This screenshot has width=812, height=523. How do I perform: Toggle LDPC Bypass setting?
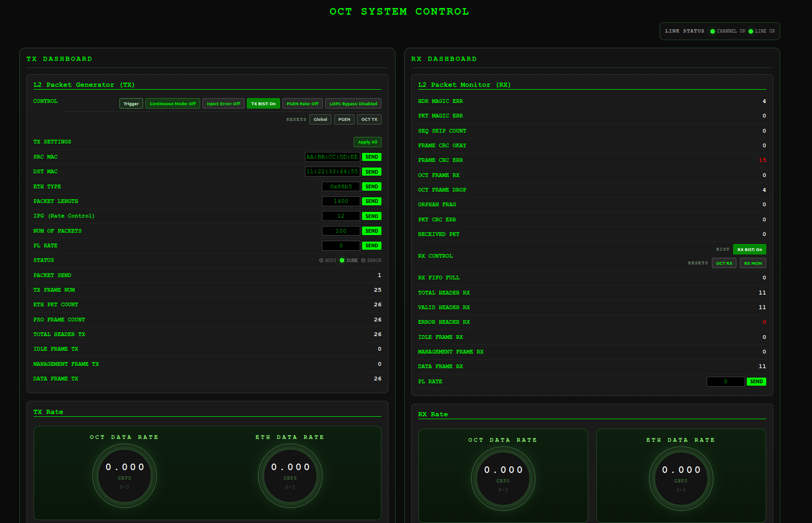pyautogui.click(x=353, y=103)
